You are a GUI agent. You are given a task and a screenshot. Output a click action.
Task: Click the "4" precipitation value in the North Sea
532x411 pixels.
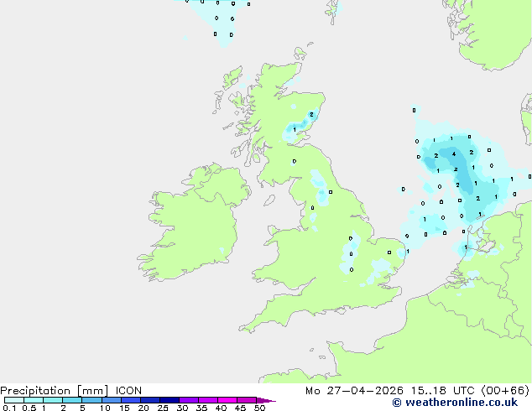coord(454,154)
